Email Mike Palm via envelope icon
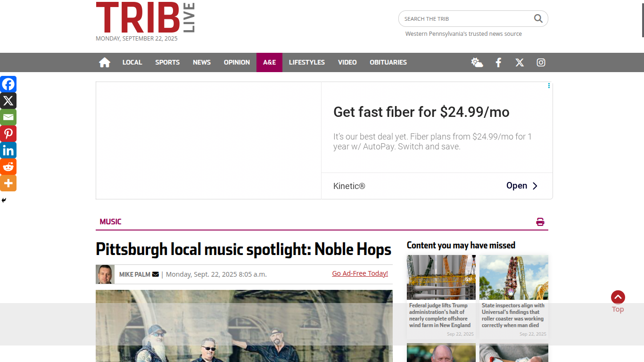Viewport: 644px width, 362px height. 156,274
